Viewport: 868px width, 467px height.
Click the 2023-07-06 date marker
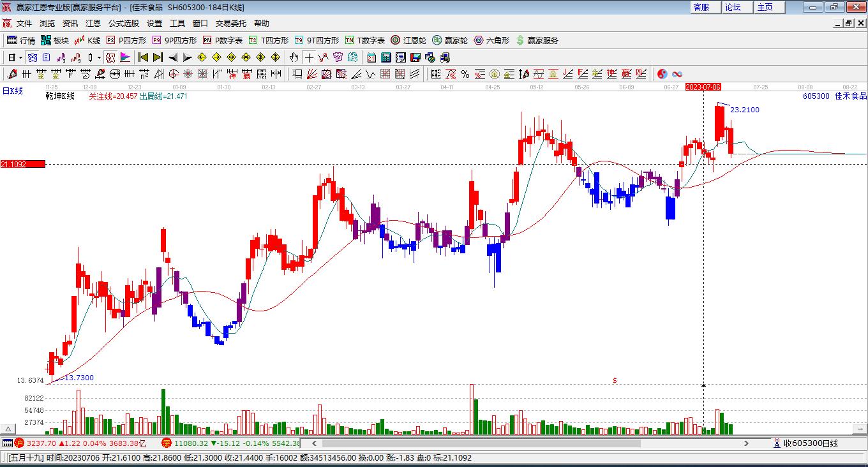point(703,87)
